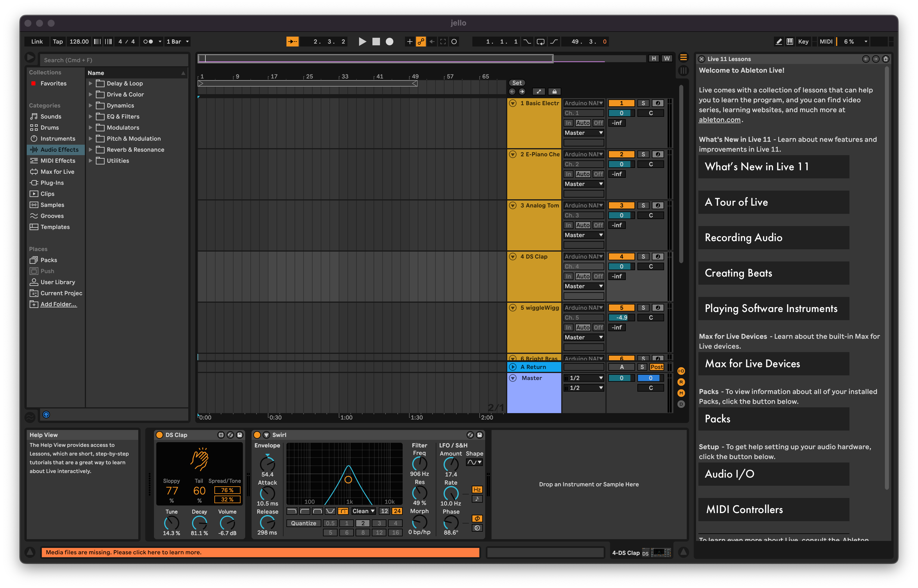Viewport: 918px width, 588px height.
Task: Click the Capture MIDI icon
Action: [x=443, y=42]
